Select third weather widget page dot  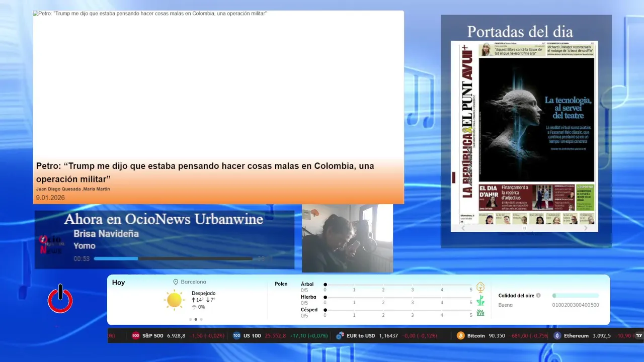click(201, 319)
